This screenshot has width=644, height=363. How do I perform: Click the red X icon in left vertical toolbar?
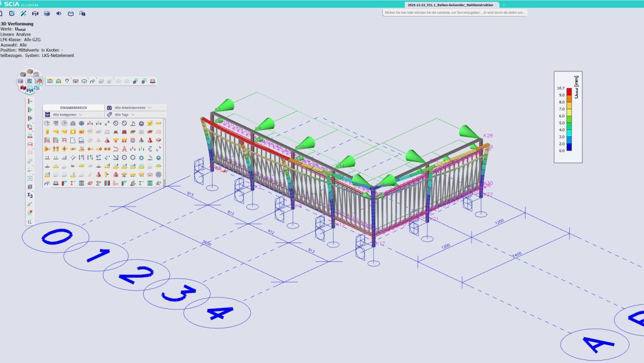(x=30, y=212)
